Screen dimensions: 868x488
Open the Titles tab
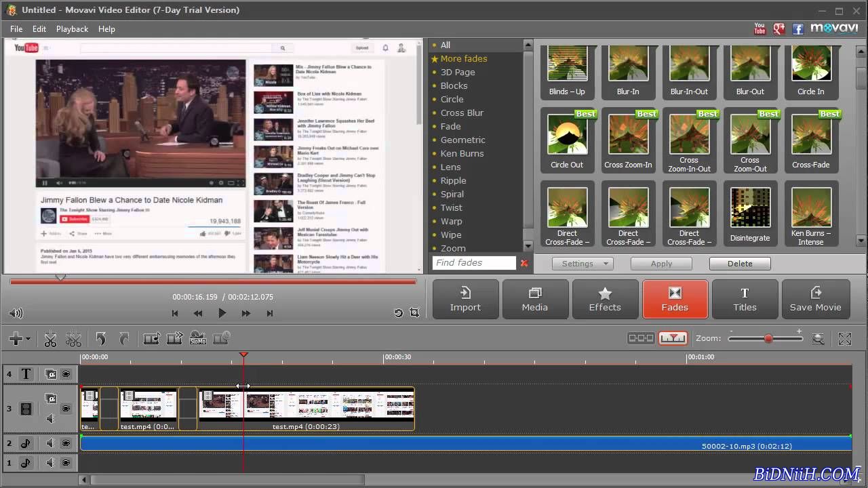pos(745,299)
